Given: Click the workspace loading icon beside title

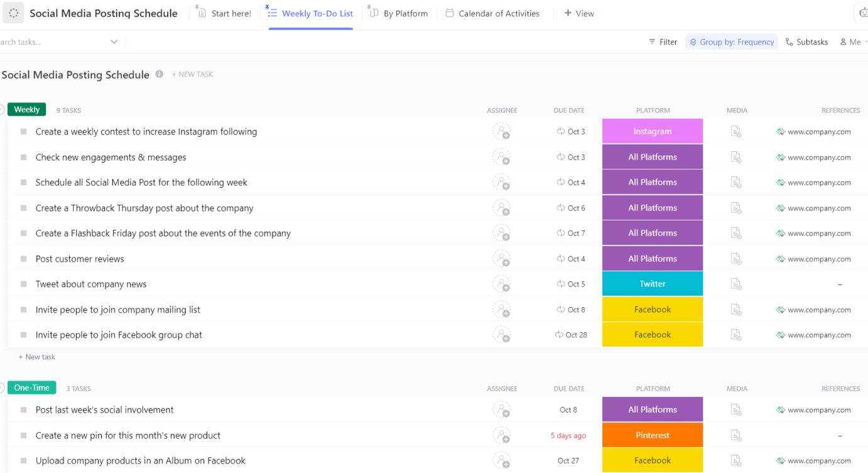Looking at the screenshot, I should point(14,13).
